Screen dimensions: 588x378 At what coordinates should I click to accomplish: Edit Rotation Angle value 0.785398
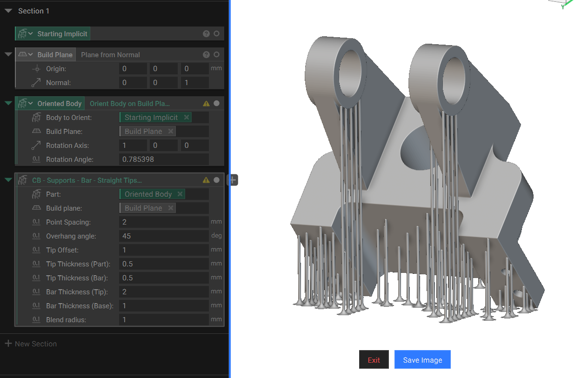coord(164,159)
